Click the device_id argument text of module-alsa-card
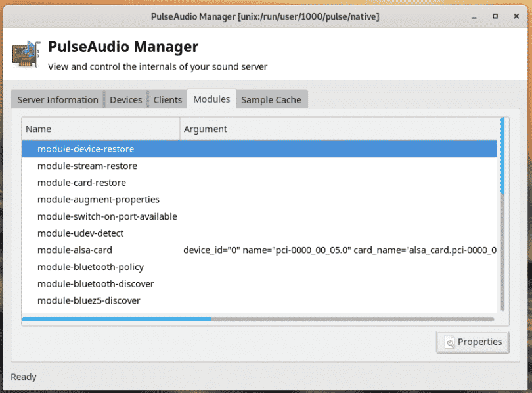 click(x=340, y=250)
